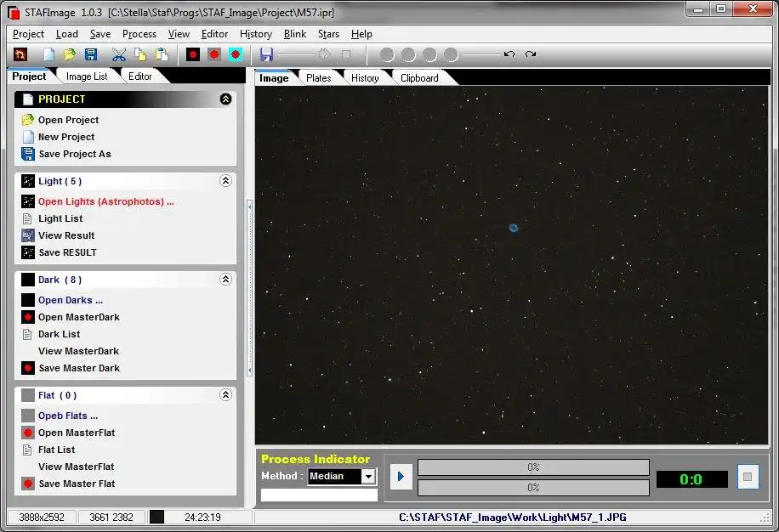Viewport: 779px width, 532px height.
Task: Open the Method dropdown showing Median
Action: point(368,477)
